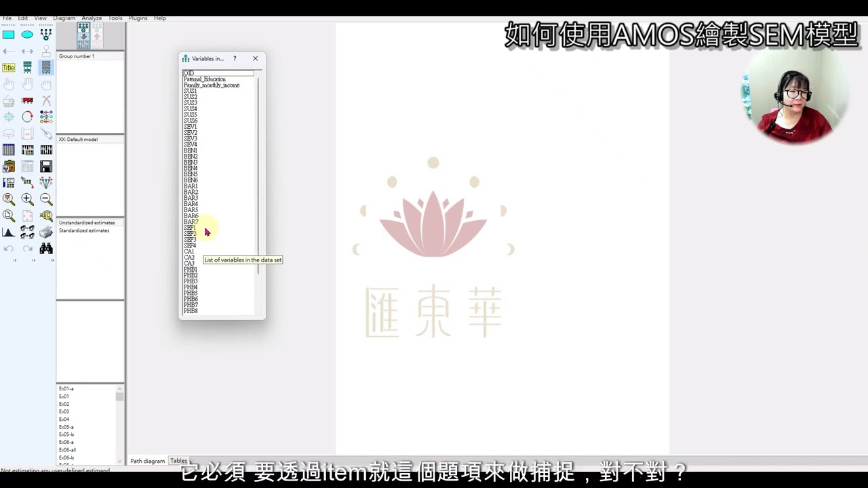Image resolution: width=868 pixels, height=488 pixels.
Task: Open the Analyze menu
Action: point(92,18)
